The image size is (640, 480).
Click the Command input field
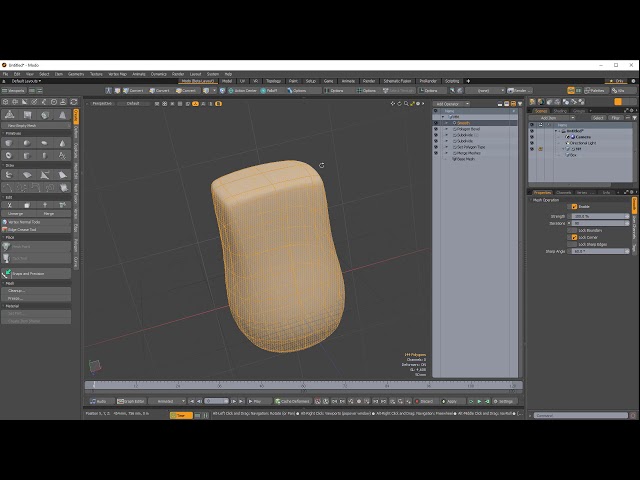click(x=580, y=416)
